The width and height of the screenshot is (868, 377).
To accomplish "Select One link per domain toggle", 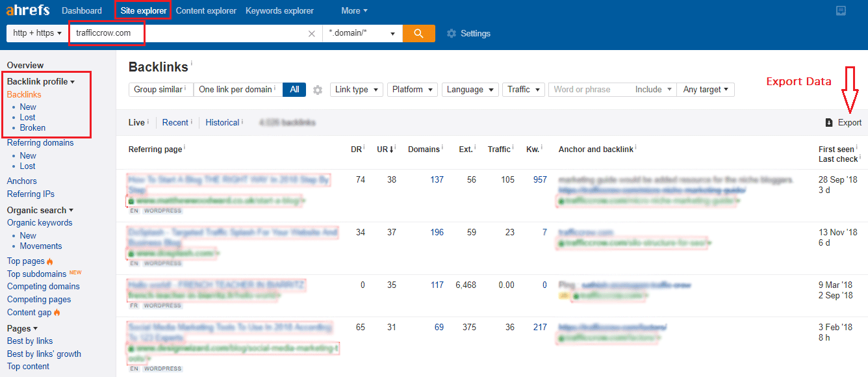I will (x=238, y=90).
